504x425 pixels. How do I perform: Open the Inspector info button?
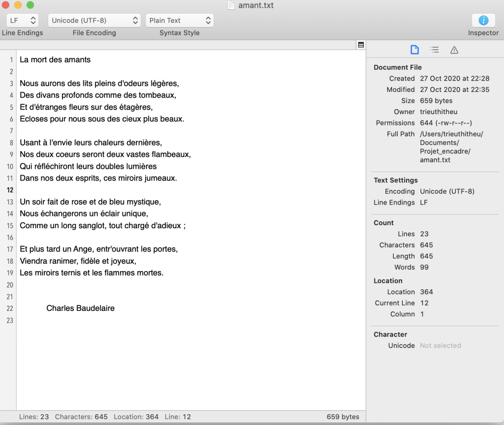[x=483, y=21]
